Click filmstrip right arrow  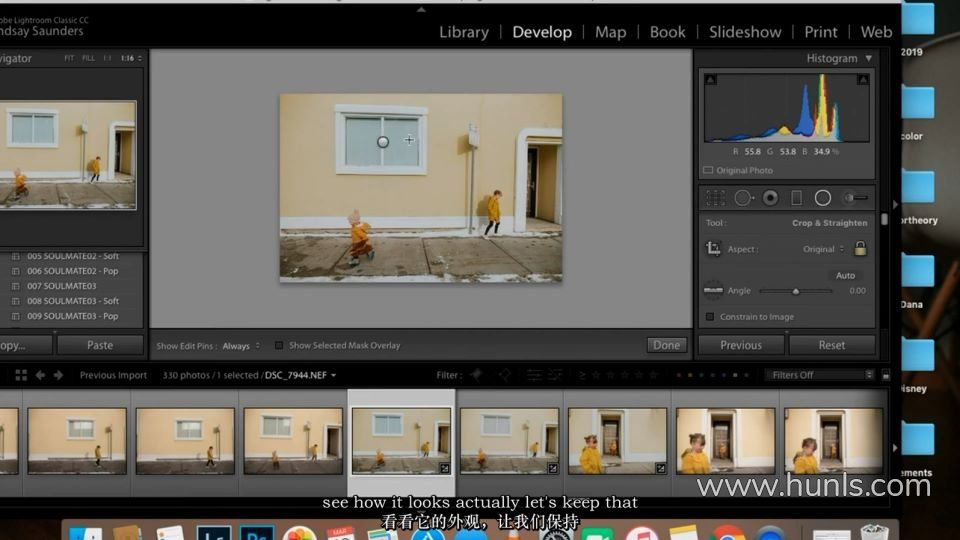[894, 448]
